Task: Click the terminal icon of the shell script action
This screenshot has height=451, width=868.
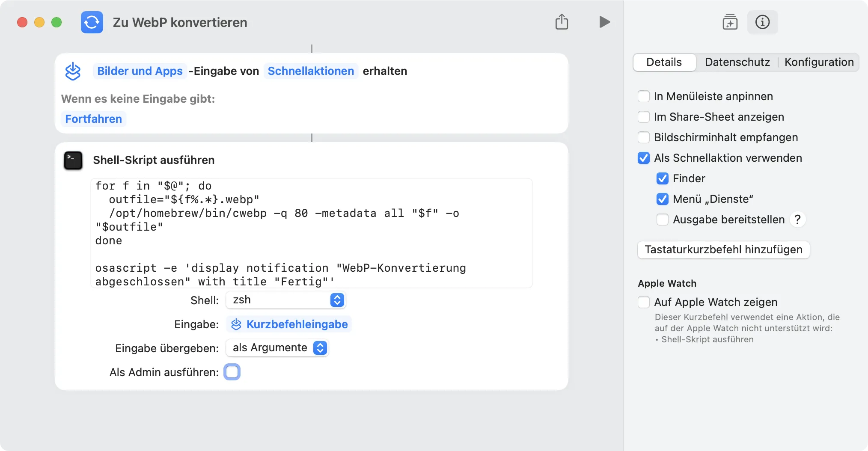Action: (x=73, y=160)
